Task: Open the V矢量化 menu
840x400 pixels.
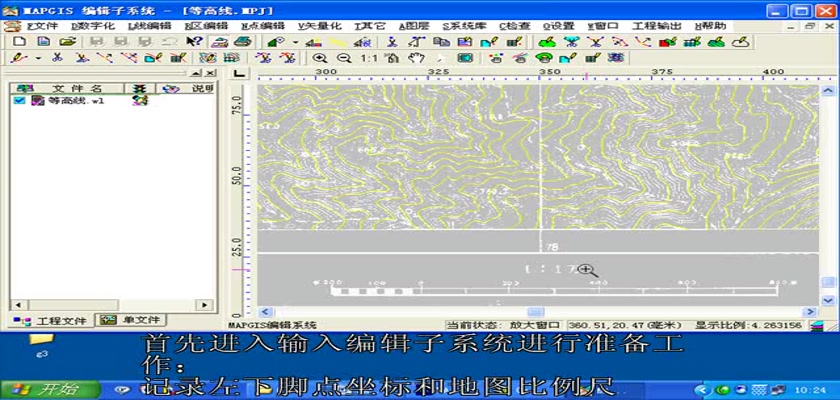Action: pos(320,26)
